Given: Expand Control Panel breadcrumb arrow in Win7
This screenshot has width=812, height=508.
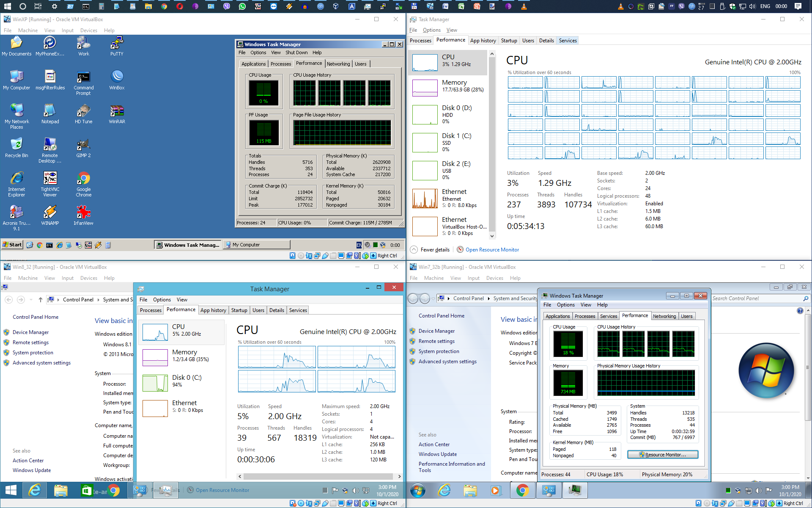Looking at the screenshot, I should (x=488, y=298).
